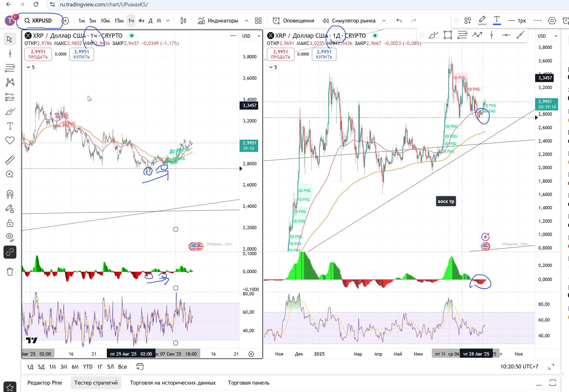Expand the timeframe dropdown arrow

(x=168, y=21)
